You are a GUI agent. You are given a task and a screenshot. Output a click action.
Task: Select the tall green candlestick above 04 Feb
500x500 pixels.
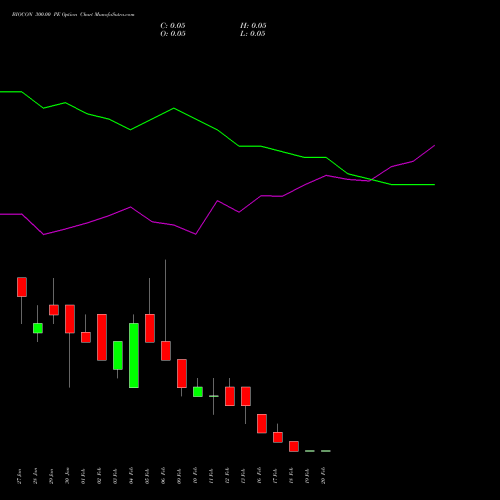pyautogui.click(x=134, y=355)
